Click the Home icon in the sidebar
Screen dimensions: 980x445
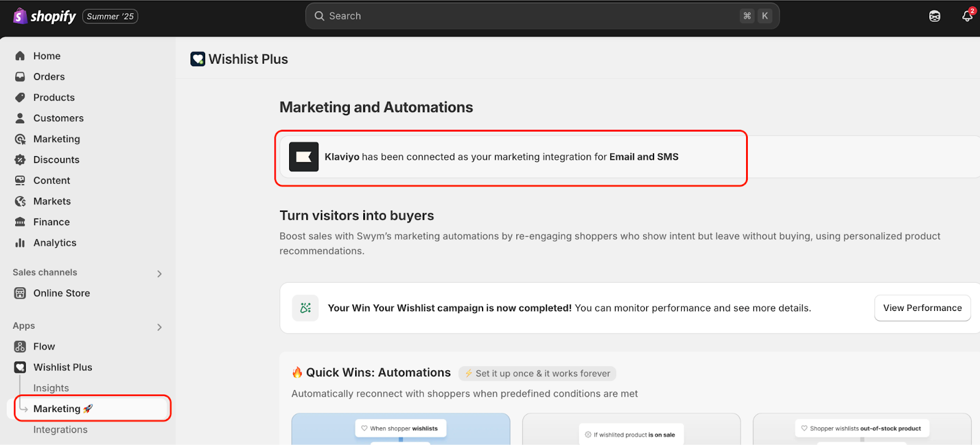pyautogui.click(x=20, y=56)
